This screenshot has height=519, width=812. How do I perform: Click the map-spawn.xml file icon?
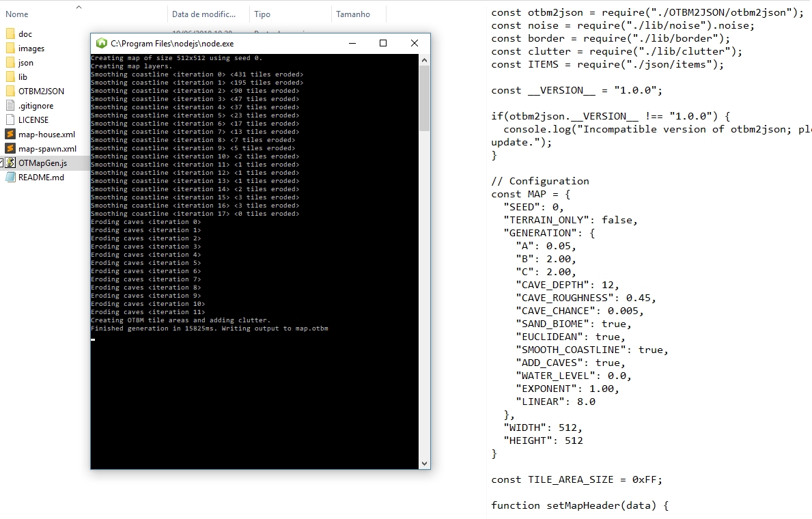point(10,149)
